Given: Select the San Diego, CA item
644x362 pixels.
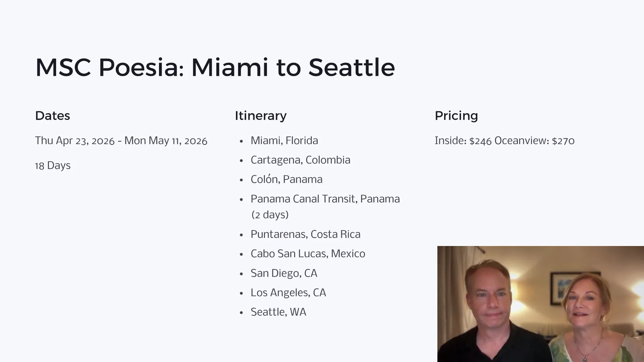Looking at the screenshot, I should coord(284,273).
